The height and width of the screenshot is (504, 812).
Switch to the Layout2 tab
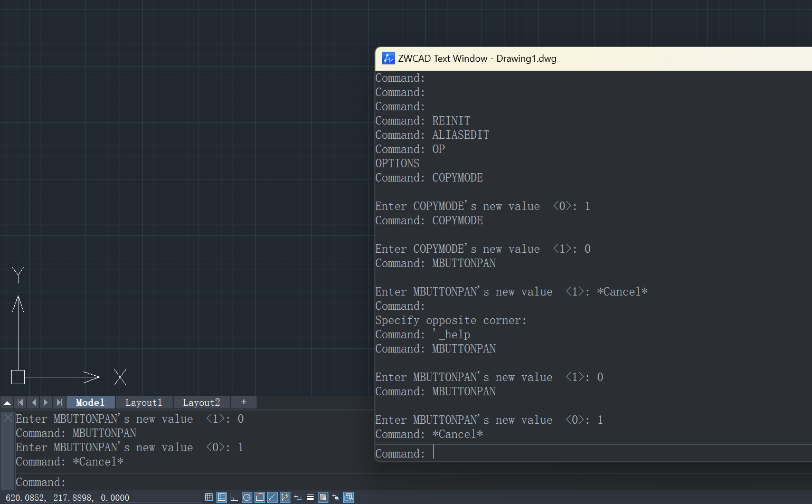(201, 403)
